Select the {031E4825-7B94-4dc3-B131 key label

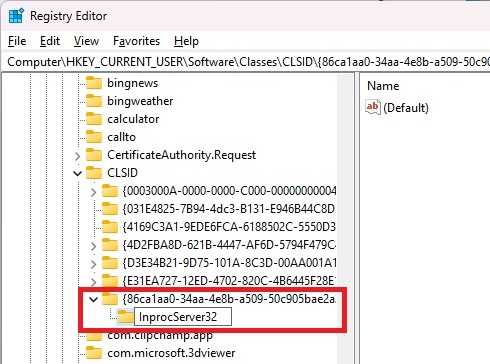pos(229,209)
